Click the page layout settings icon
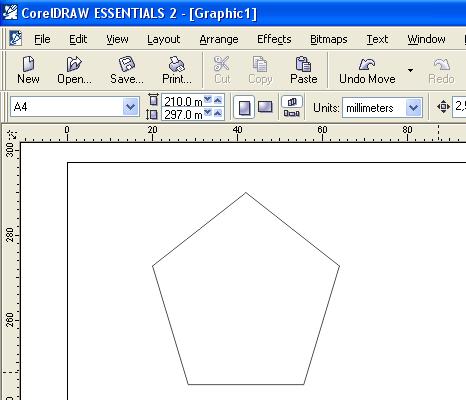 click(x=292, y=107)
